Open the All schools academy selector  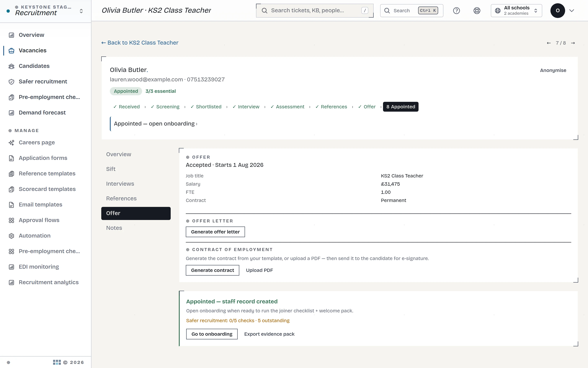[x=516, y=11]
